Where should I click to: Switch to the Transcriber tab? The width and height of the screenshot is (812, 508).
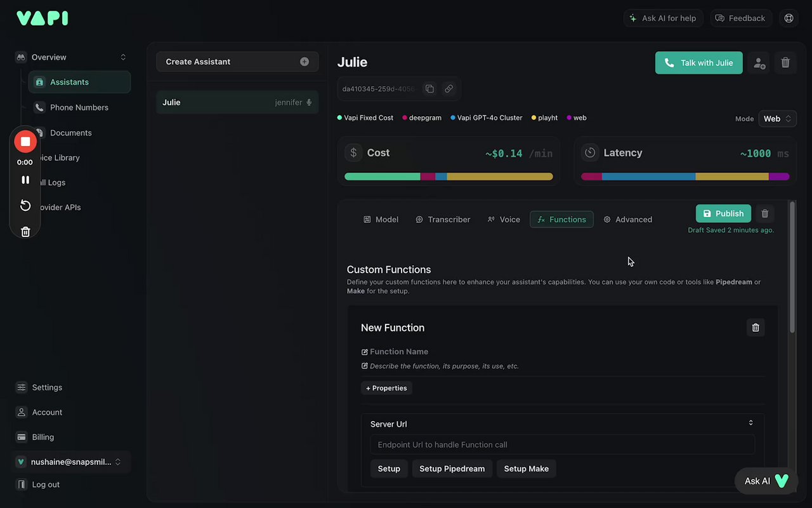pyautogui.click(x=443, y=220)
